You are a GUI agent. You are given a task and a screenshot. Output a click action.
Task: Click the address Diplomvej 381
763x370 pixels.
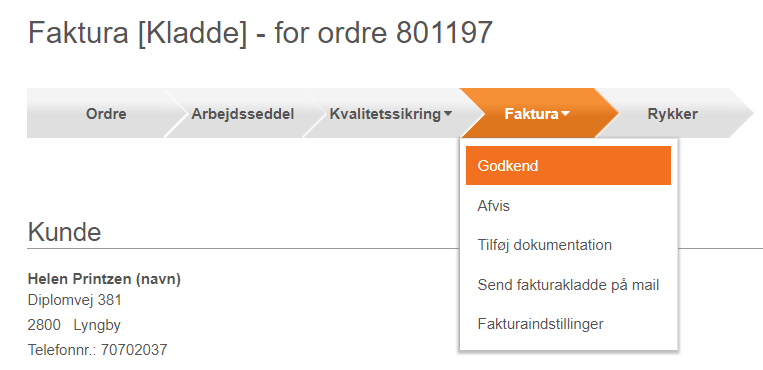(74, 300)
